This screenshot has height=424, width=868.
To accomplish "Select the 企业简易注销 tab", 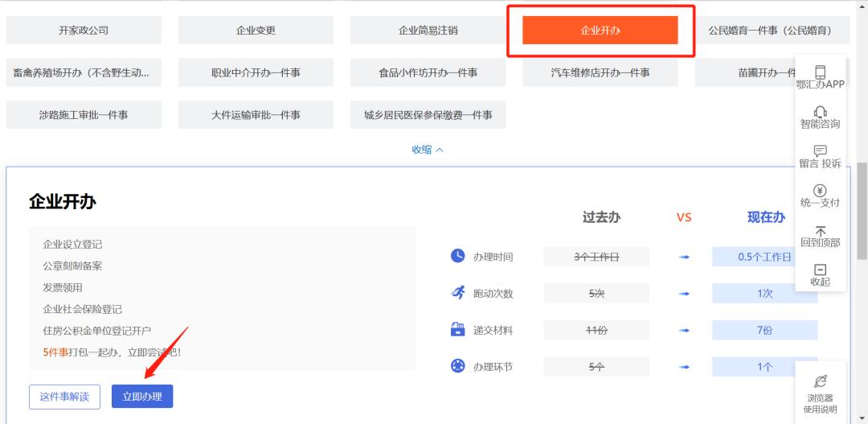I will coord(428,31).
